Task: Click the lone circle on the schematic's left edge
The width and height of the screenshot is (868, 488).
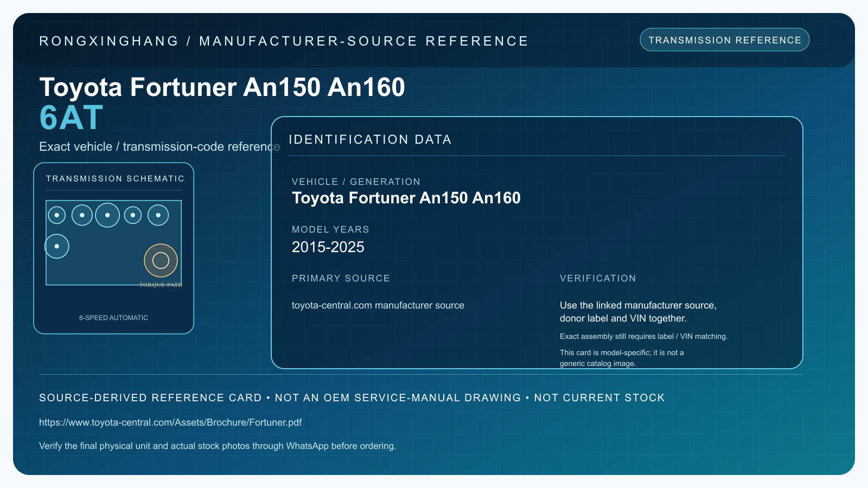Action: 56,246
